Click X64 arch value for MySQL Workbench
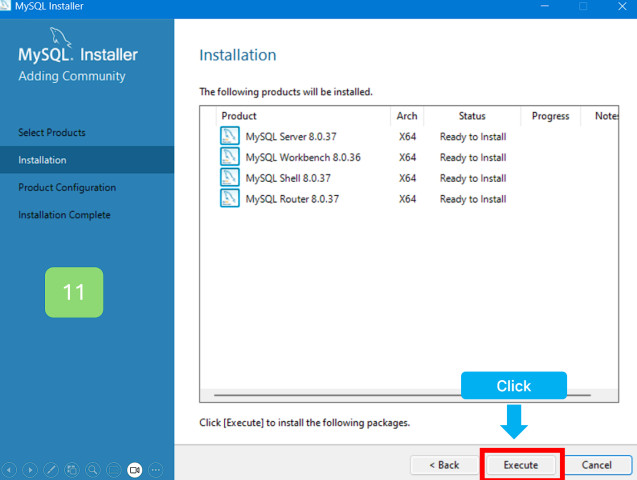 pyautogui.click(x=407, y=158)
